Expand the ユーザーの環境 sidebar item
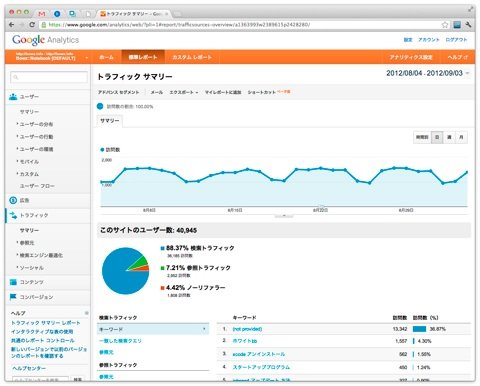 (36, 149)
